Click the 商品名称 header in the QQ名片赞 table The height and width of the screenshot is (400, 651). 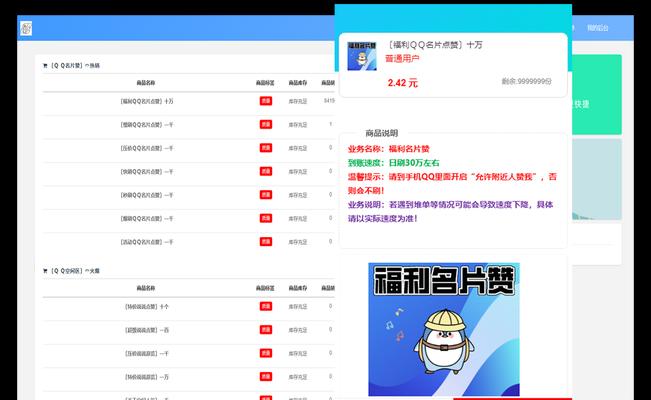coord(146,83)
